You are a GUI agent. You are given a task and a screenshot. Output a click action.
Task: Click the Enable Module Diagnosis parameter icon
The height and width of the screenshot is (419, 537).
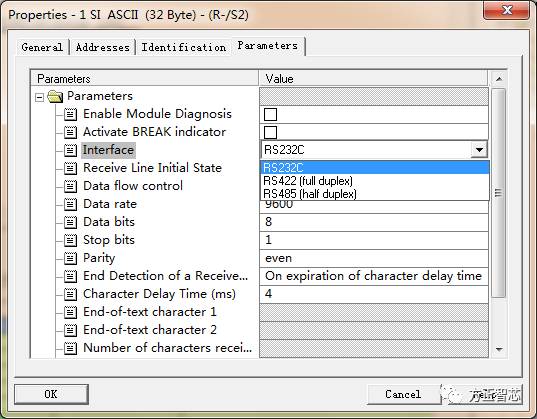[71, 114]
